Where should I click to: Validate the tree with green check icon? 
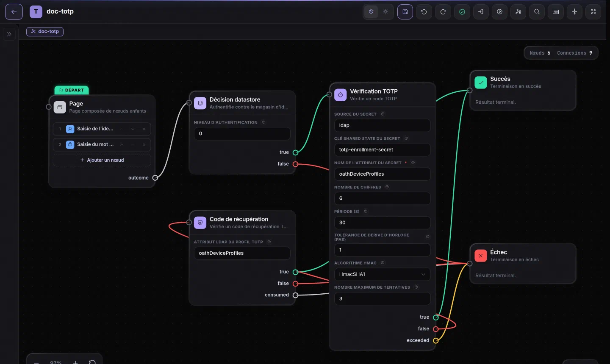[462, 12]
